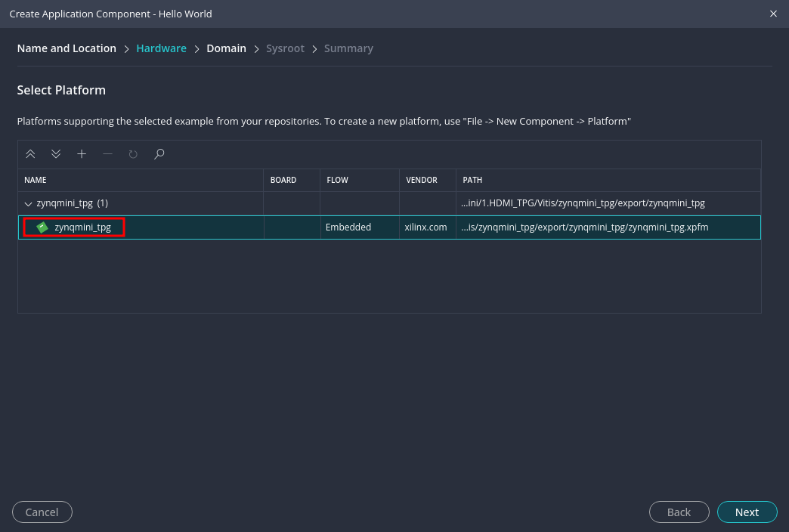Screen dimensions: 789x532
Task: Click the FLOW column header
Action: click(337, 180)
